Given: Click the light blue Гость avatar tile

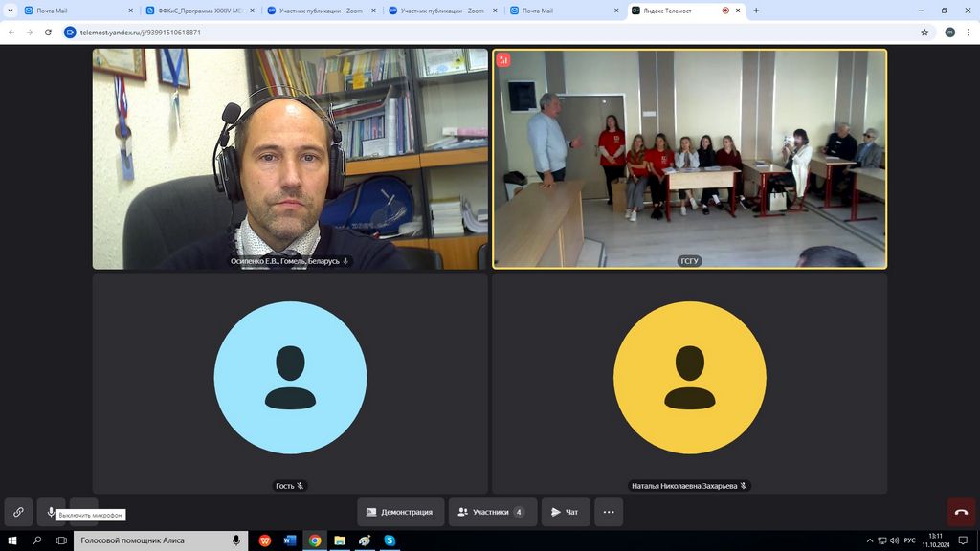Looking at the screenshot, I should [x=290, y=378].
